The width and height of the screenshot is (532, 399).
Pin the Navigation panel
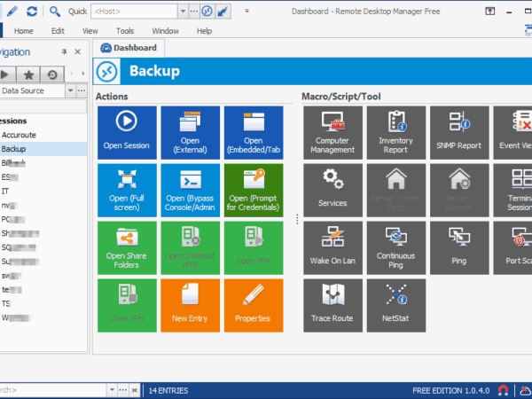point(64,51)
